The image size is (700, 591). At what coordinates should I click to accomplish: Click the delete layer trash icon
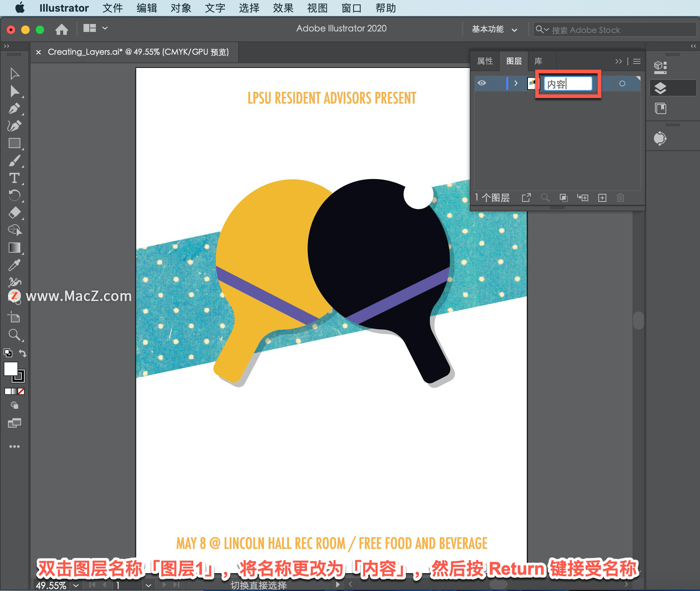(x=620, y=198)
